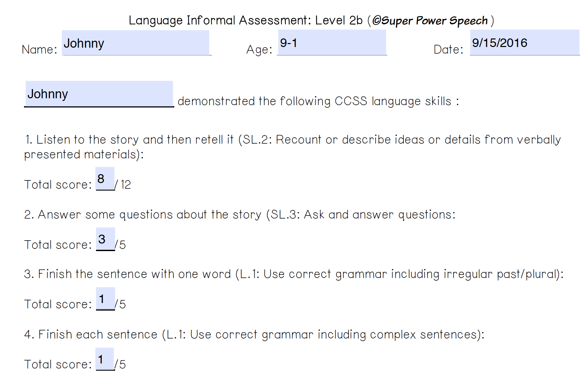Click the ©Super Power Speech text
The height and width of the screenshot is (374, 588).
pos(430,21)
